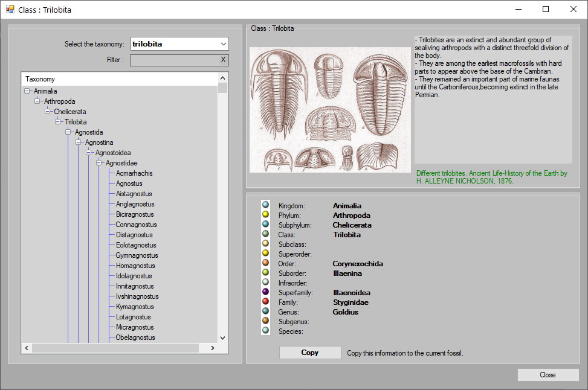The image size is (588, 390).
Task: Collapse the Agnostida tree node
Action: [68, 132]
